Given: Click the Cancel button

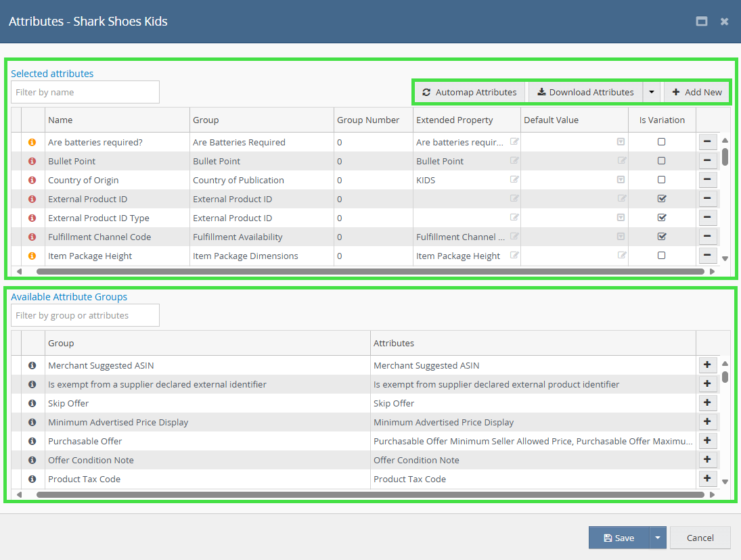Looking at the screenshot, I should pyautogui.click(x=700, y=538).
